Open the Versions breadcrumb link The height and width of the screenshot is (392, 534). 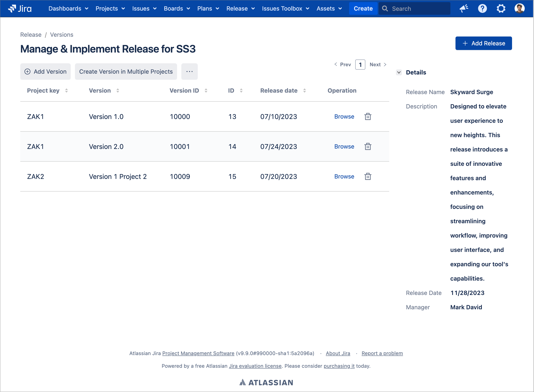61,35
